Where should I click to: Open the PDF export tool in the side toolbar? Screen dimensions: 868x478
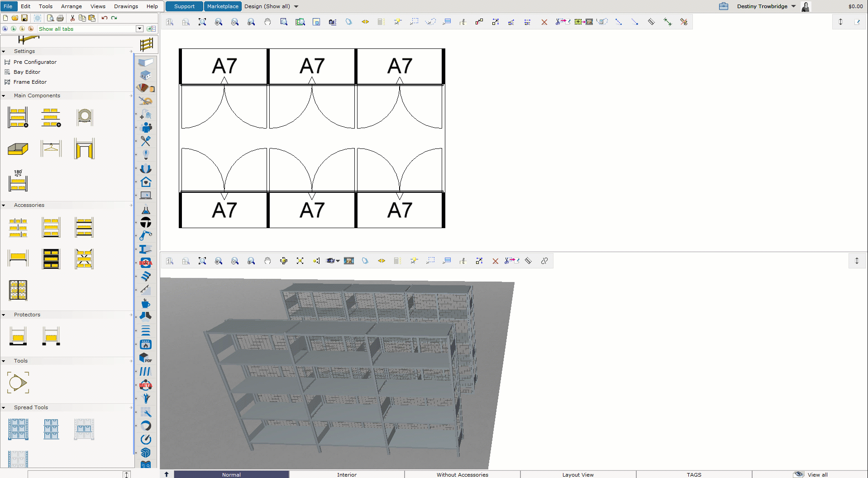[x=145, y=358]
